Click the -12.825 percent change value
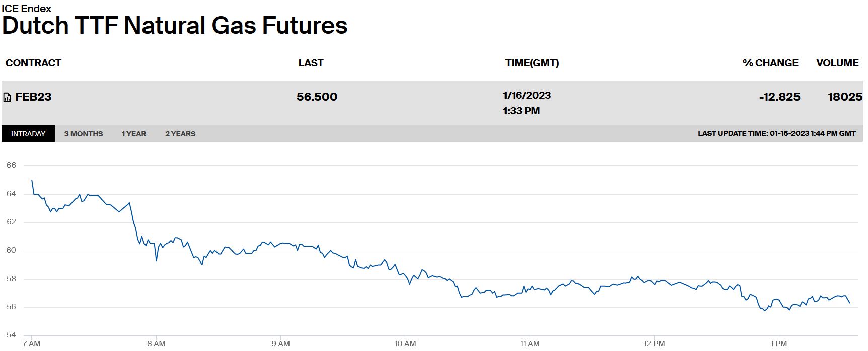 [779, 97]
